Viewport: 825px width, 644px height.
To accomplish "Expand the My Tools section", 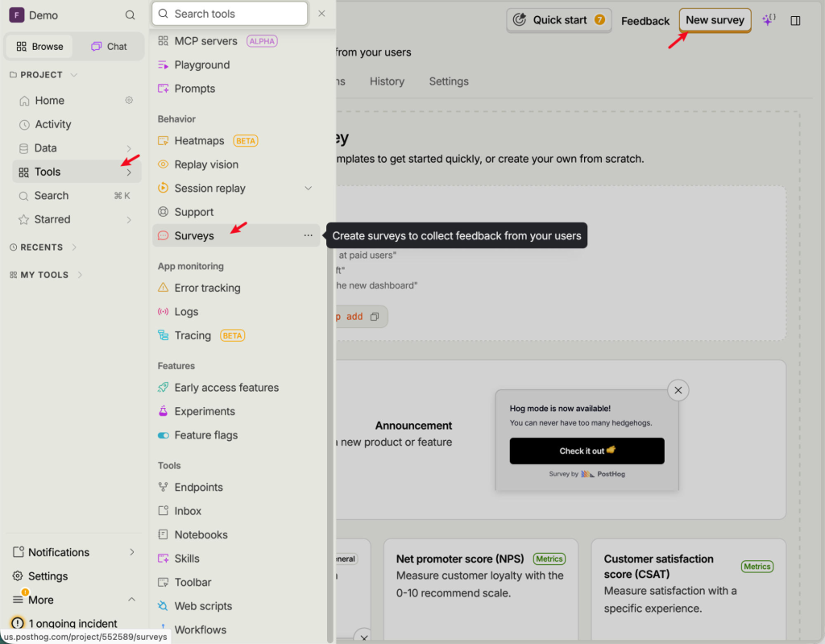I will click(x=46, y=274).
